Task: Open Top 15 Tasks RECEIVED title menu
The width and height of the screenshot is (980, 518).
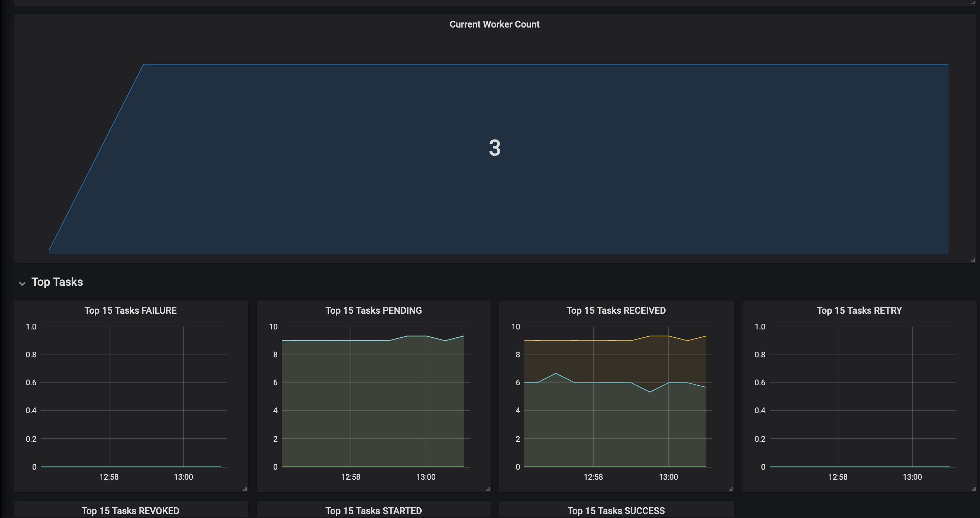Action: (x=616, y=311)
